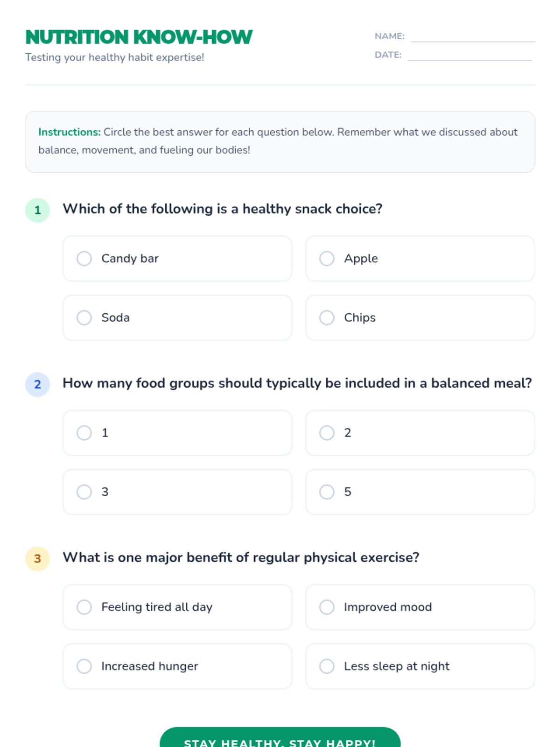Viewport: 560px width, 747px height.
Task: Select the Chips answer
Action: (327, 317)
